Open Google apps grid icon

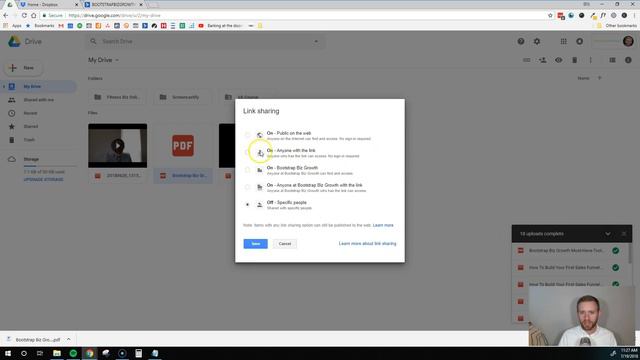[563, 41]
